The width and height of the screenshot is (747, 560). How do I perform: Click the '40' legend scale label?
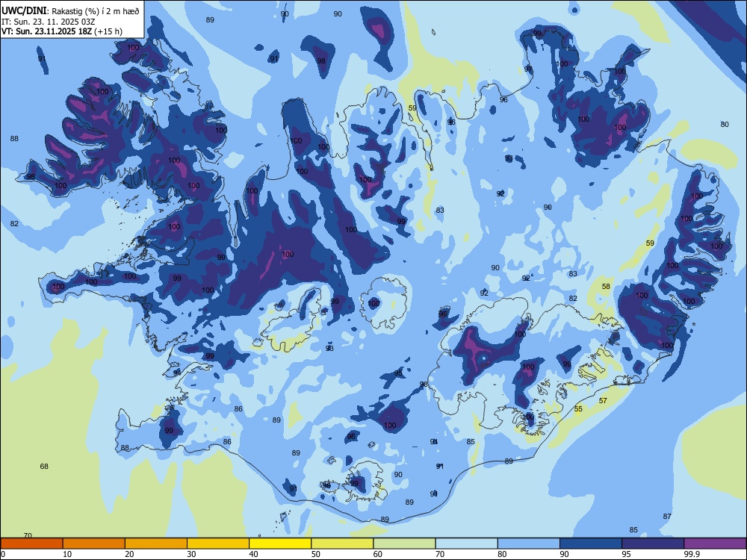pyautogui.click(x=254, y=554)
